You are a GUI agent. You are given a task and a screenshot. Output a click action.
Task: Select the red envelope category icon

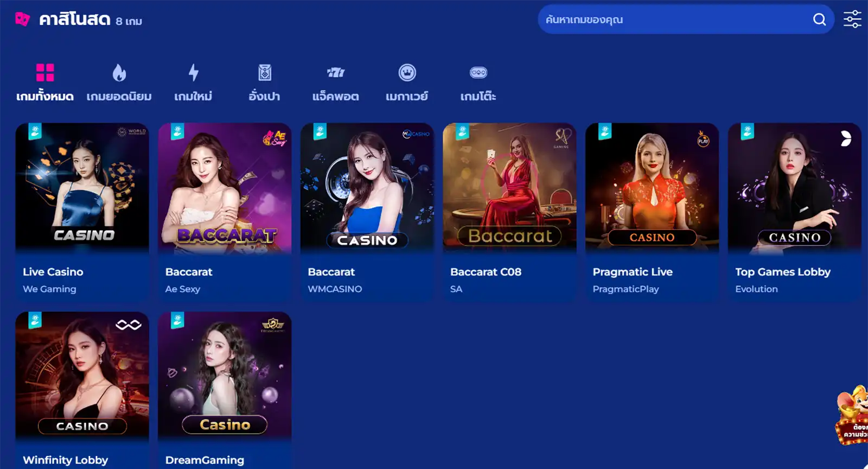click(x=265, y=73)
